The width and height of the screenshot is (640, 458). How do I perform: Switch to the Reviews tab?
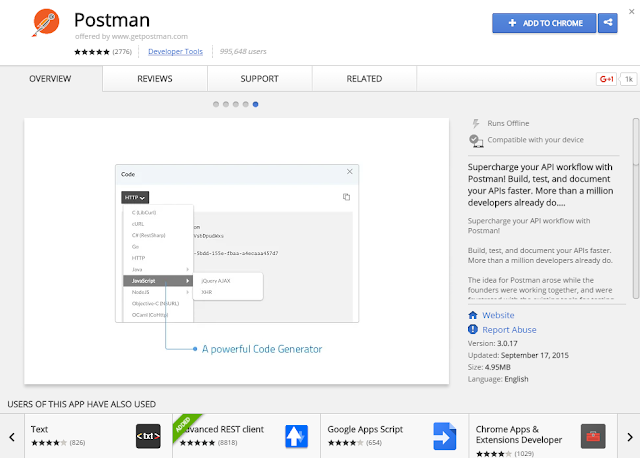(x=155, y=79)
